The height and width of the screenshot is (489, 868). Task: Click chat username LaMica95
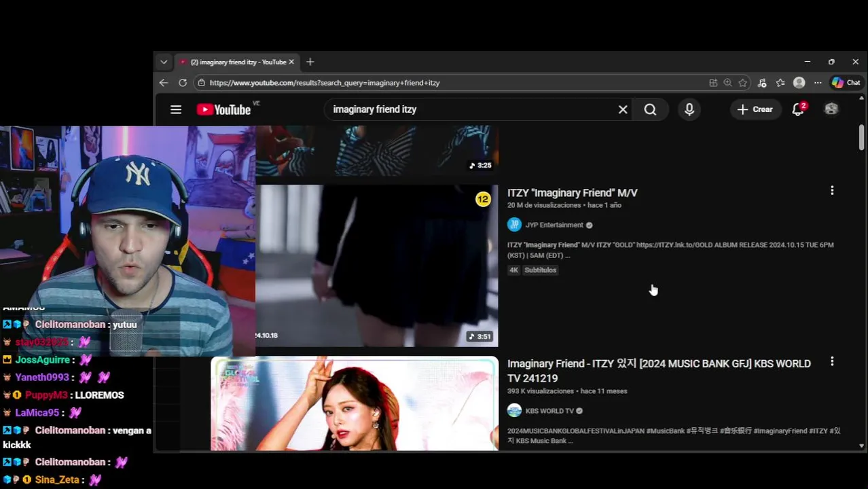(x=37, y=413)
